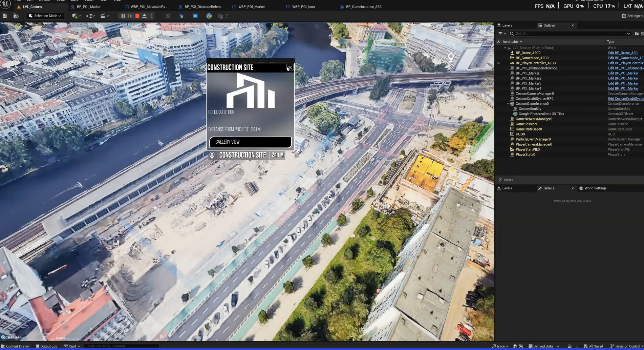Image resolution: width=644 pixels, height=350 pixels.
Task: Pause the Play In Editor simulation
Action: [123, 16]
